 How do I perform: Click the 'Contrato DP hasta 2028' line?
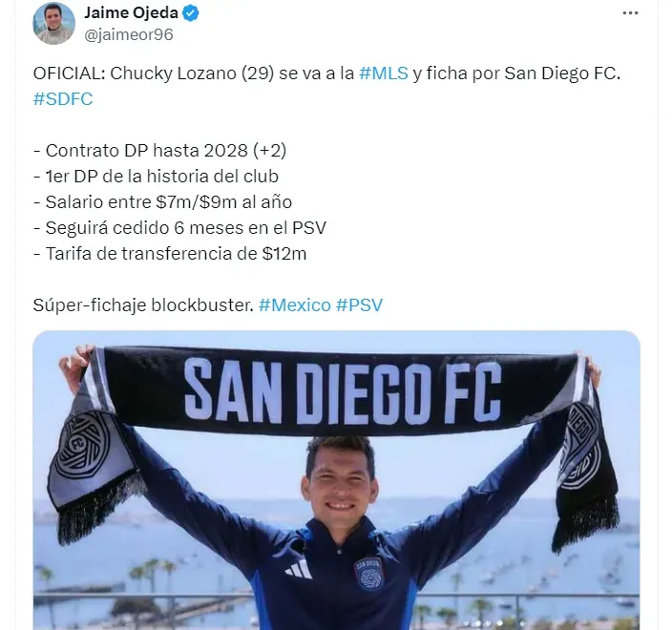point(159,151)
